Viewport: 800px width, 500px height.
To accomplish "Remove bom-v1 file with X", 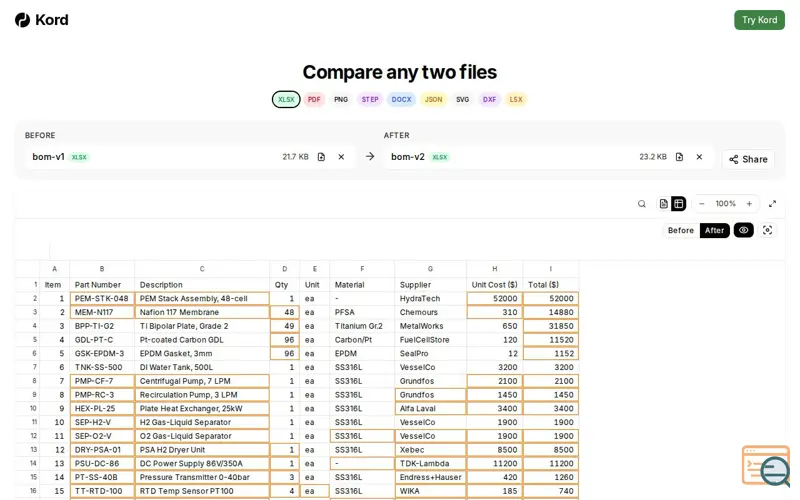I will pos(341,157).
